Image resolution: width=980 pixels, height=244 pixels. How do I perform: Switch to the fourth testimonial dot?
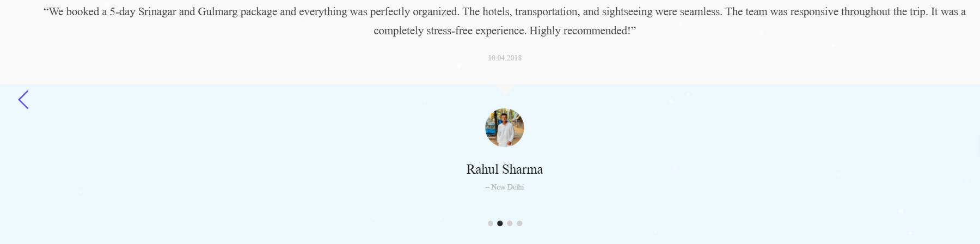[519, 223]
